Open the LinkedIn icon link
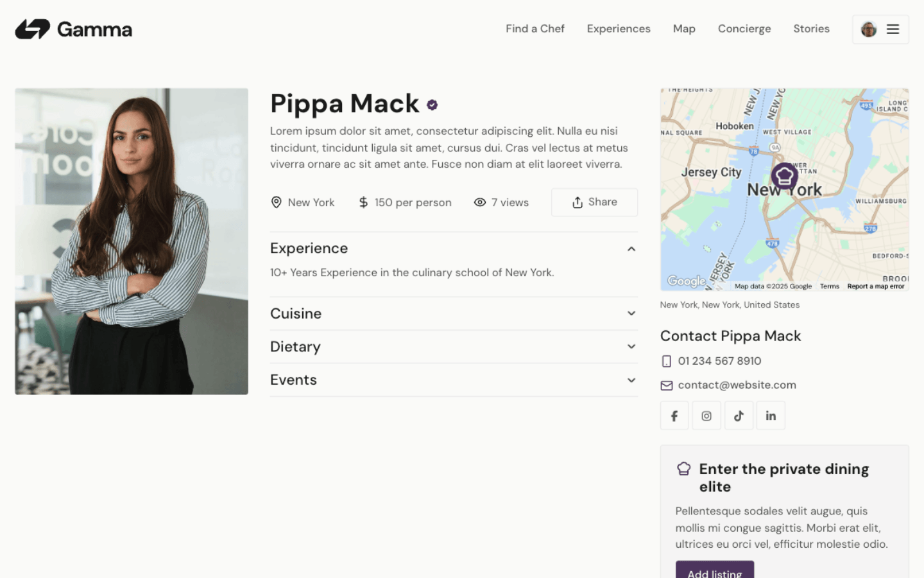This screenshot has width=924, height=578. click(x=771, y=416)
